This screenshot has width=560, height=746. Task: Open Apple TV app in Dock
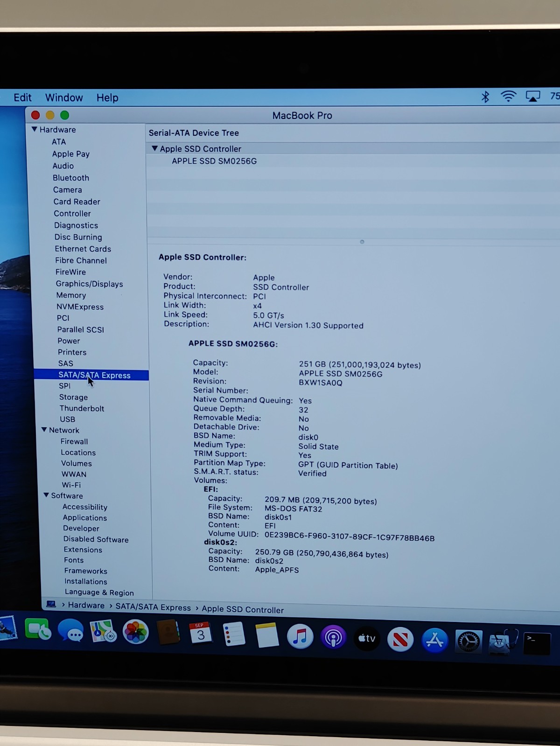tap(367, 638)
